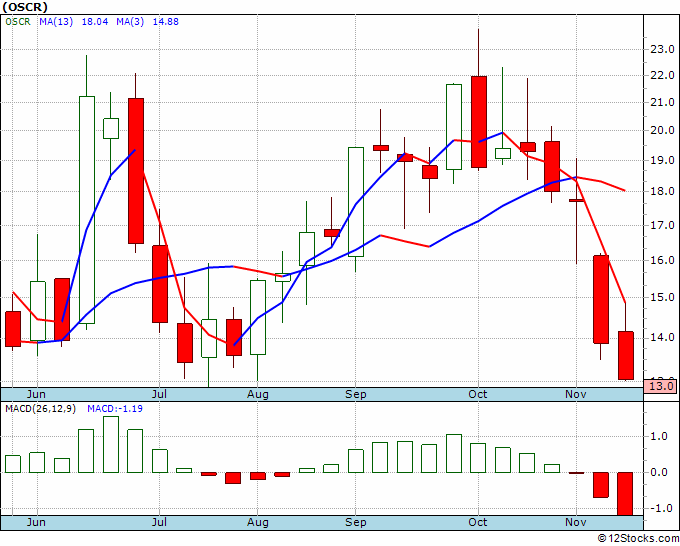Viewport: 680px width, 546px height.
Task: Click the tall green candle at September start
Action: 356,202
